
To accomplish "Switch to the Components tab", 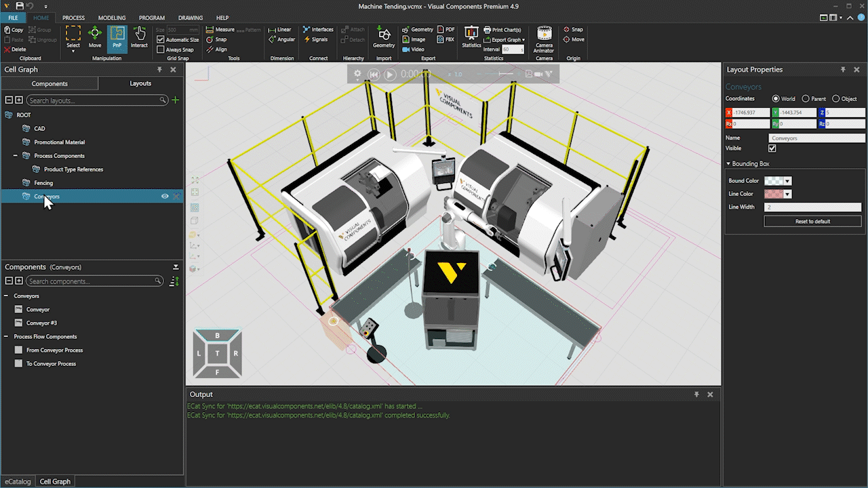I will (x=50, y=83).
